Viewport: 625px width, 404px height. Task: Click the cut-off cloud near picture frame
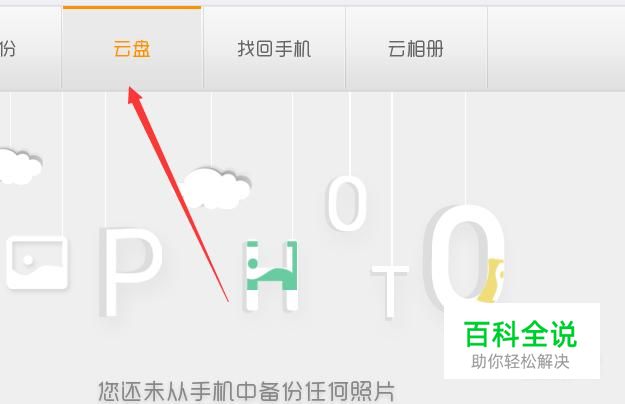(x=20, y=166)
